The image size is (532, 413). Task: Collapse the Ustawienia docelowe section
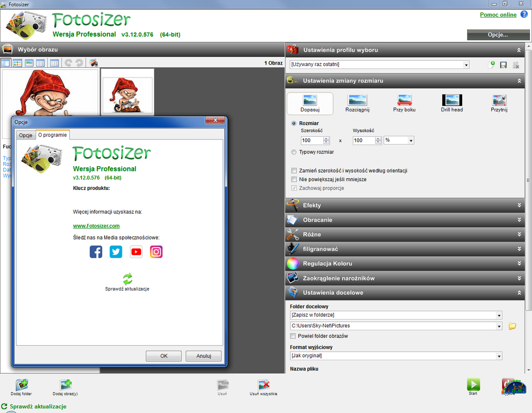pyautogui.click(x=405, y=293)
